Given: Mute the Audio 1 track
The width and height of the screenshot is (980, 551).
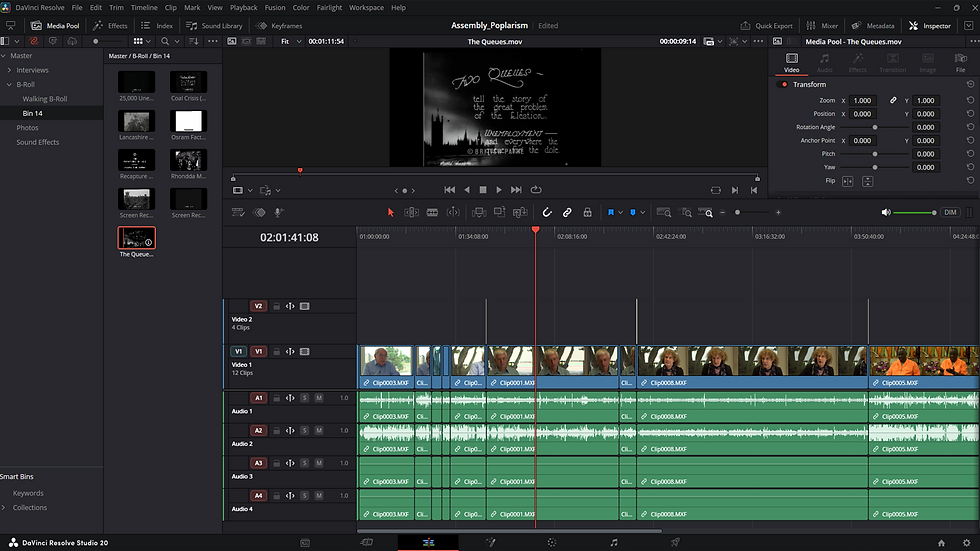Looking at the screenshot, I should point(319,398).
